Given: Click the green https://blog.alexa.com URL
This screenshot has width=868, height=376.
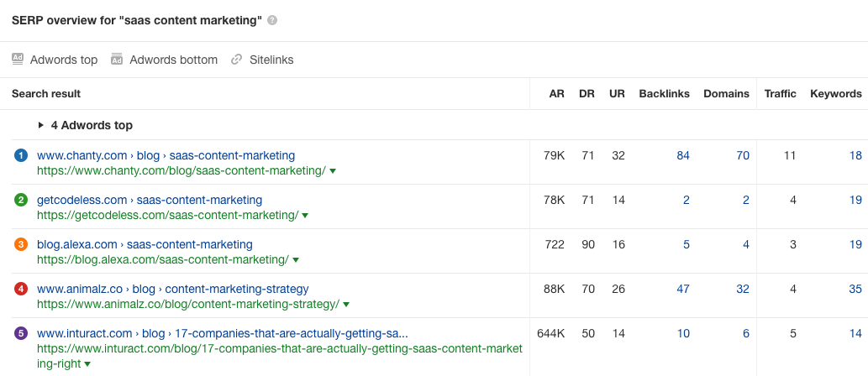Looking at the screenshot, I should pos(163,259).
